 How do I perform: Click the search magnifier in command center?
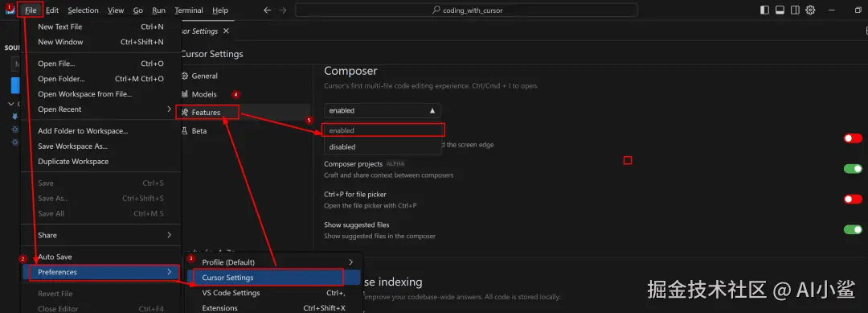(436, 10)
